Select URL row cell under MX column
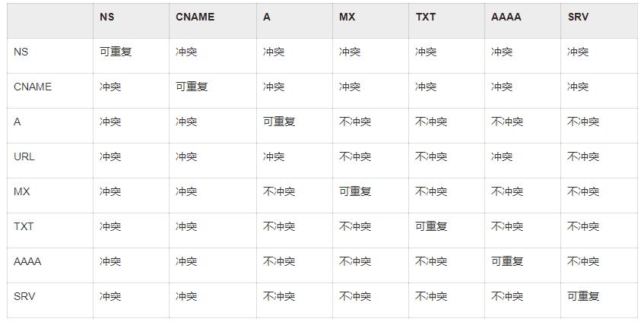This screenshot has height=322, width=644. (355, 156)
